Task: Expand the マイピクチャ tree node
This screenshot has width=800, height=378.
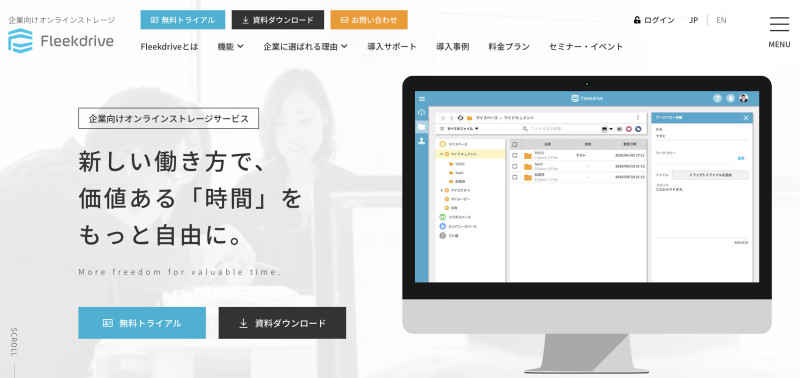Action: (441, 190)
